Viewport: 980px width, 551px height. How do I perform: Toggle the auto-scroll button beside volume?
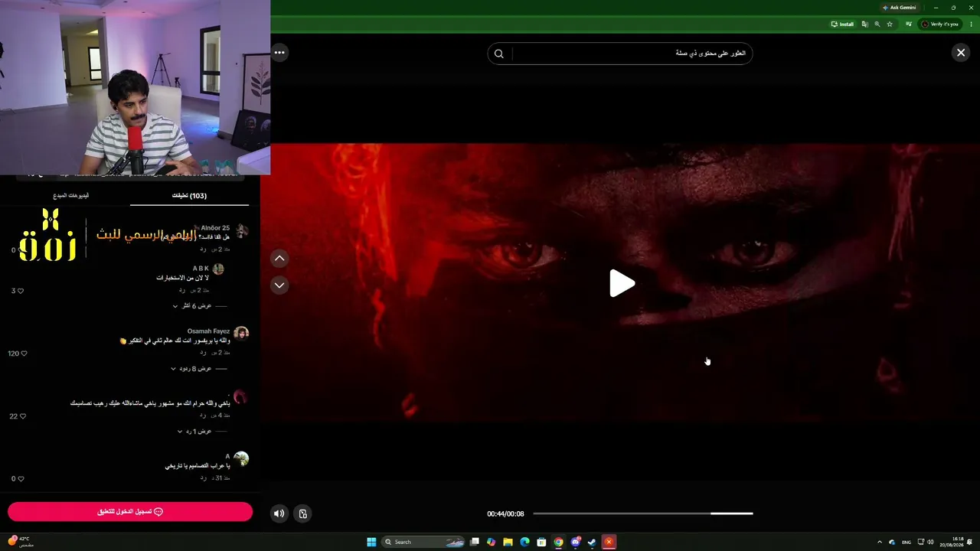tap(302, 514)
